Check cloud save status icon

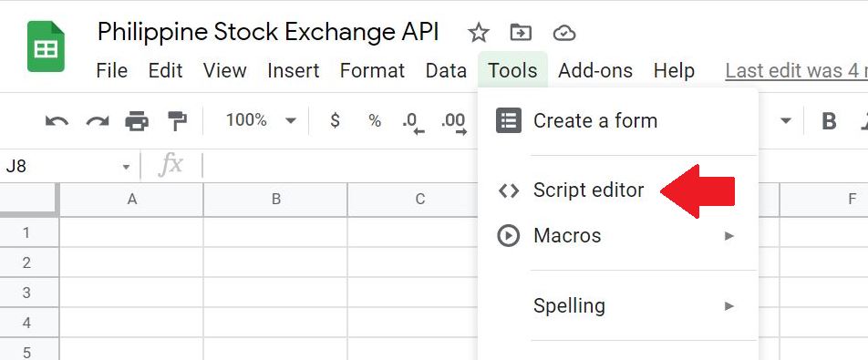pyautogui.click(x=564, y=33)
